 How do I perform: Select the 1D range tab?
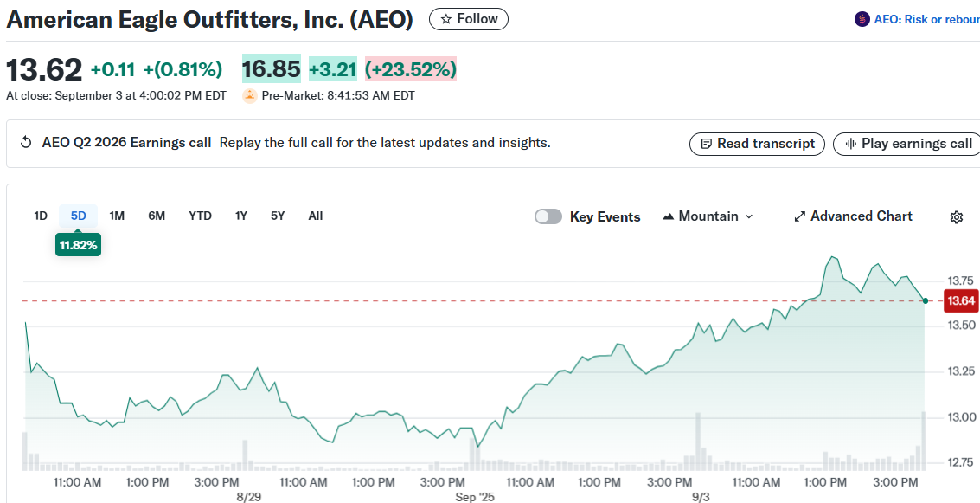[x=41, y=216]
